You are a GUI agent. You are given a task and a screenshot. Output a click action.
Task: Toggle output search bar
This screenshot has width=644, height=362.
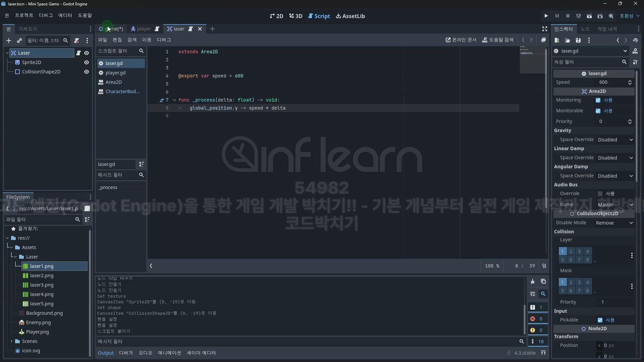pyautogui.click(x=543, y=294)
